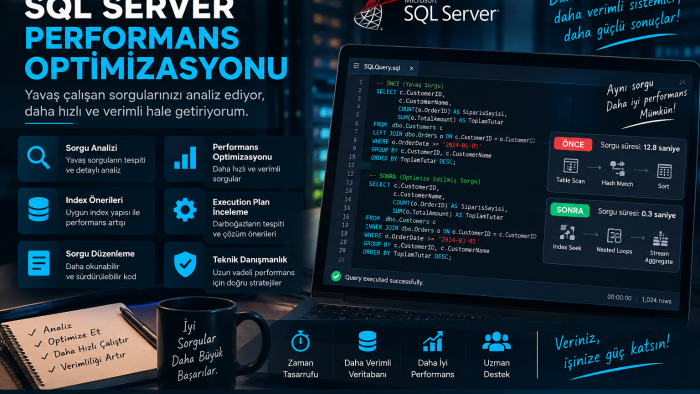Image resolution: width=700 pixels, height=394 pixels.
Task: Click the 'Query executed successfully' status message
Action: coord(384,280)
